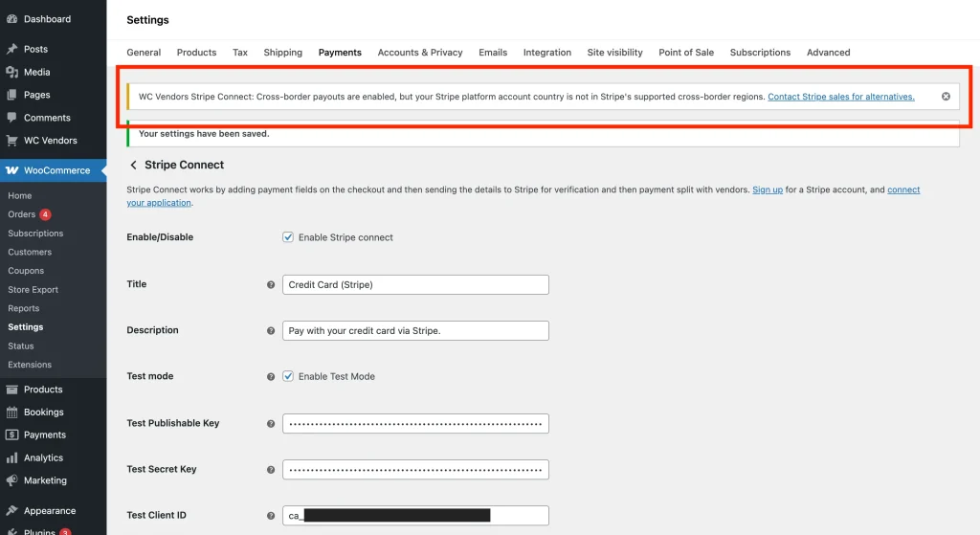
Task: Open Store Export submenu item
Action: [33, 289]
